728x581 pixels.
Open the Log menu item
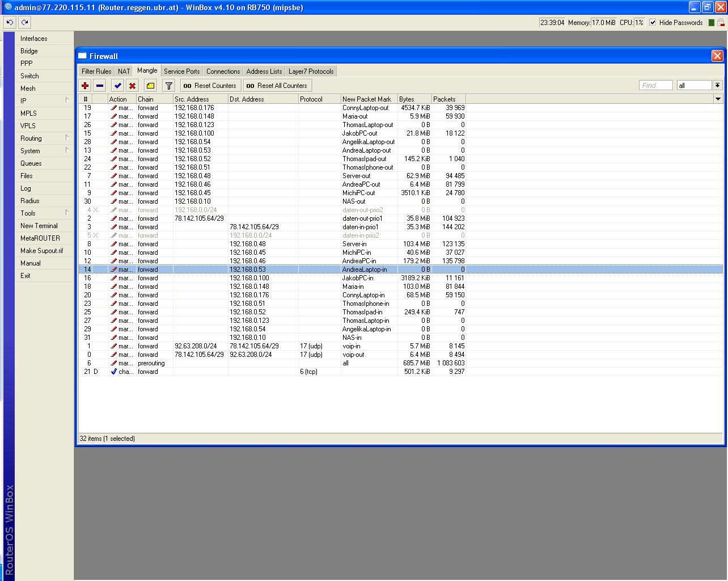pos(44,188)
